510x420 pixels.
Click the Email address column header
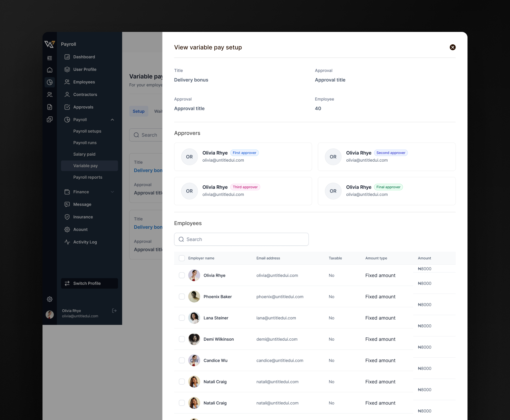[x=268, y=258]
